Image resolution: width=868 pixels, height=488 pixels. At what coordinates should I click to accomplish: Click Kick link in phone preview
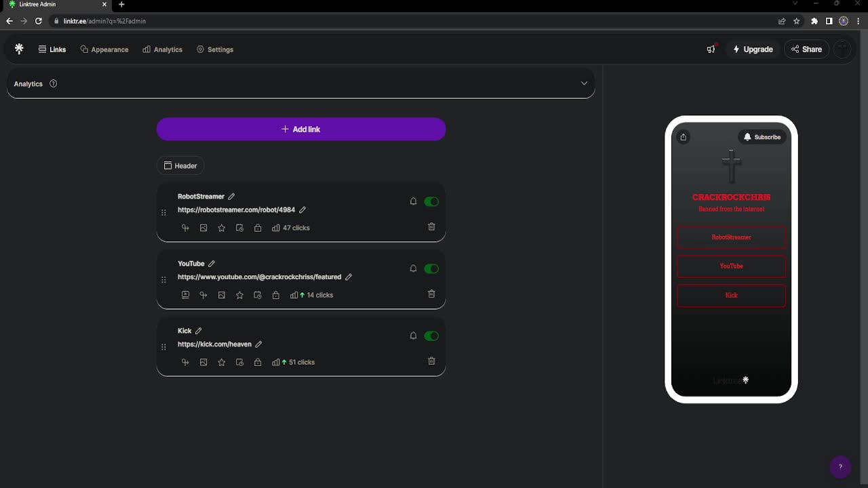(731, 296)
